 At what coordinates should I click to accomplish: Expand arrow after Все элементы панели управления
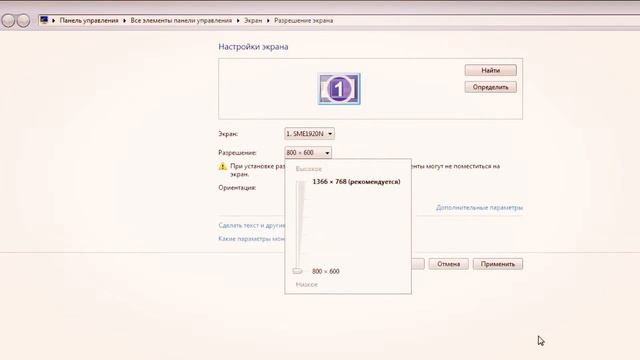point(238,20)
